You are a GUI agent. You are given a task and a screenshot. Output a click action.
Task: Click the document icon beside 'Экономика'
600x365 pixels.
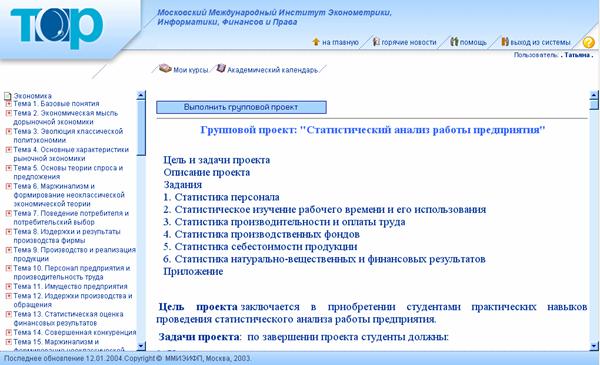click(7, 96)
